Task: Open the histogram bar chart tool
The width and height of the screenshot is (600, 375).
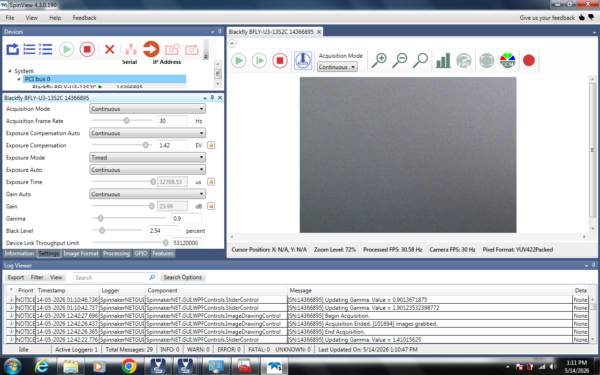Action: [x=443, y=60]
